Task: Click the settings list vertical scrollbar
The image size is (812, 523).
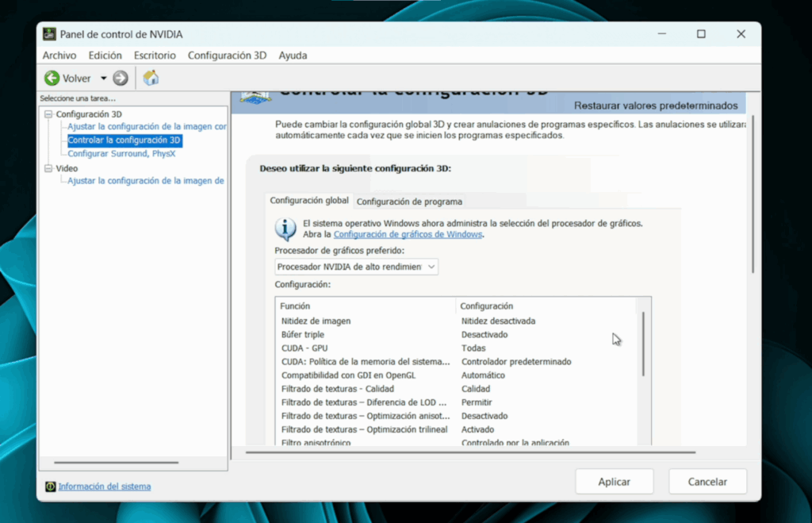Action: click(643, 344)
